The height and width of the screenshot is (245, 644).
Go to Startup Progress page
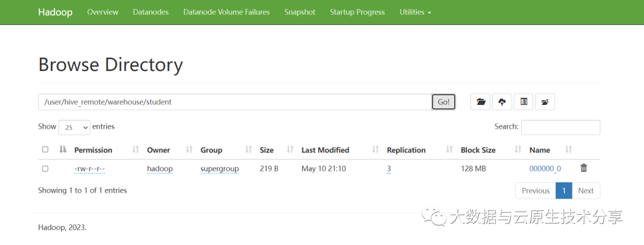point(357,12)
